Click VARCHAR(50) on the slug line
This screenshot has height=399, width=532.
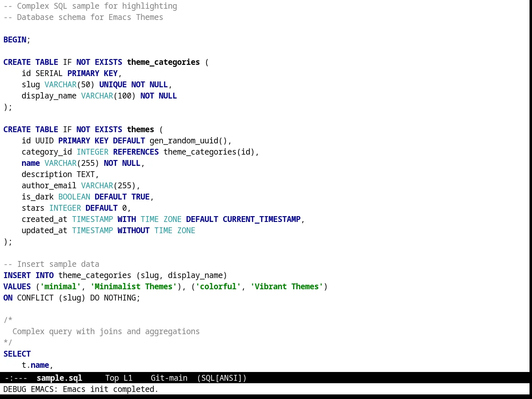[69, 84]
